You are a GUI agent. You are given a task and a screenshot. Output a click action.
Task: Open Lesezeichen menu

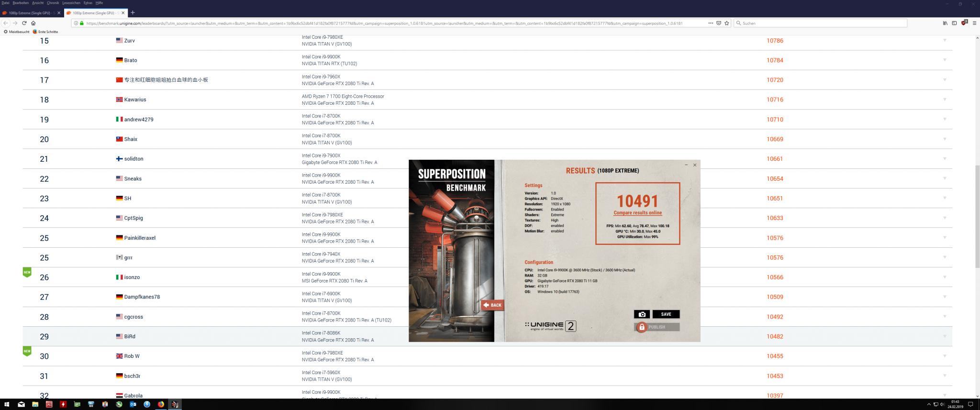[71, 3]
